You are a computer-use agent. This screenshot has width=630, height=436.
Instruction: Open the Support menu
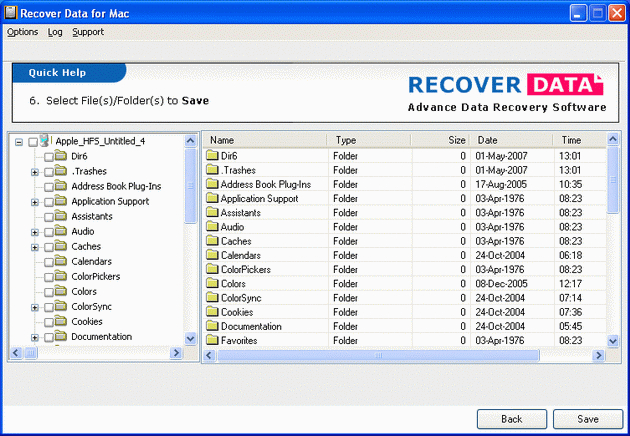[x=88, y=32]
